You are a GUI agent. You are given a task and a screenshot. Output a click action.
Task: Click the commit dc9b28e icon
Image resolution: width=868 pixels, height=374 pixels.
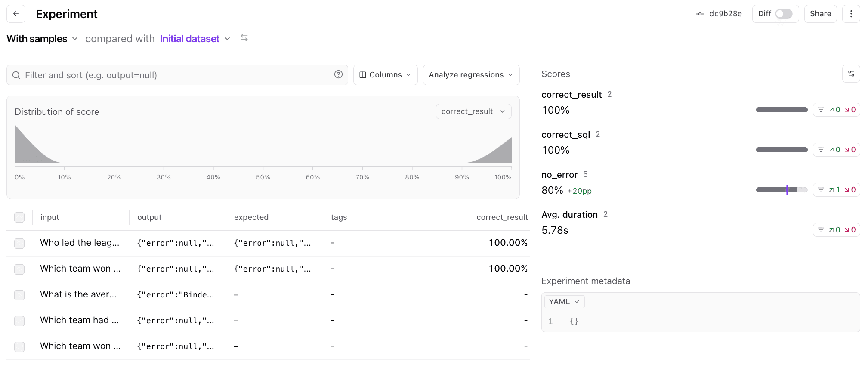[700, 14]
